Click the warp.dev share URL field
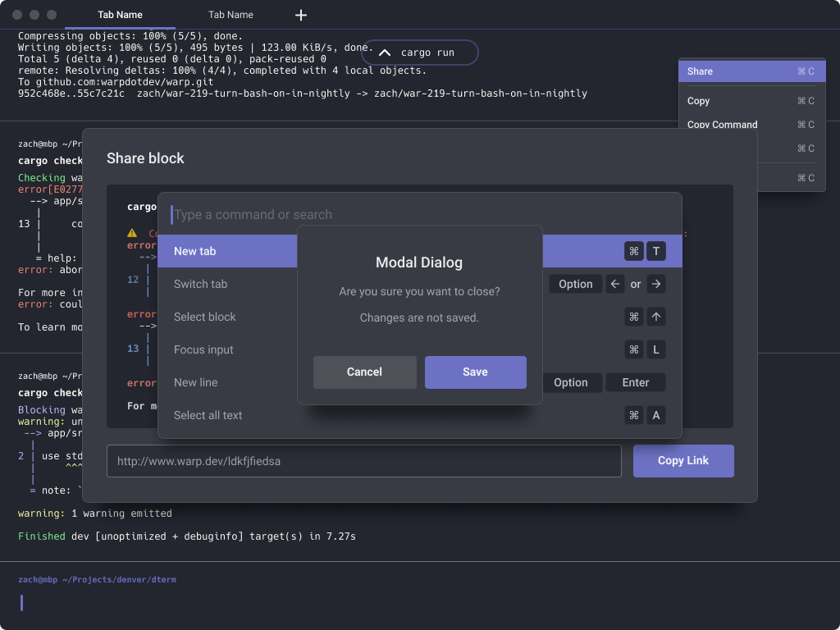Screen dimensions: 840x630 363,460
